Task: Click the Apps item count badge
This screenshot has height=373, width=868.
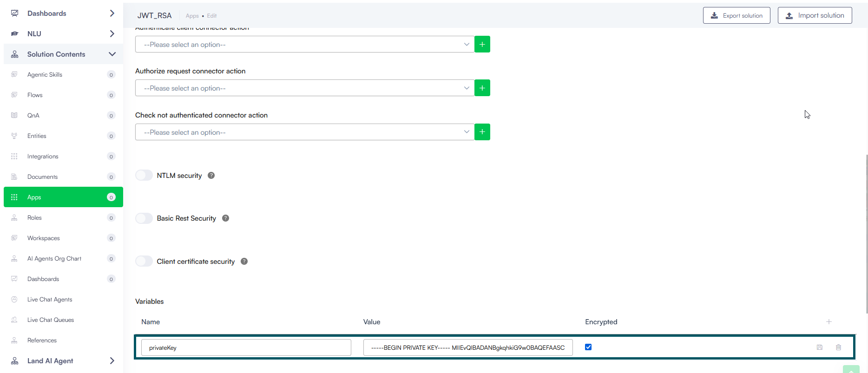Action: 111,197
